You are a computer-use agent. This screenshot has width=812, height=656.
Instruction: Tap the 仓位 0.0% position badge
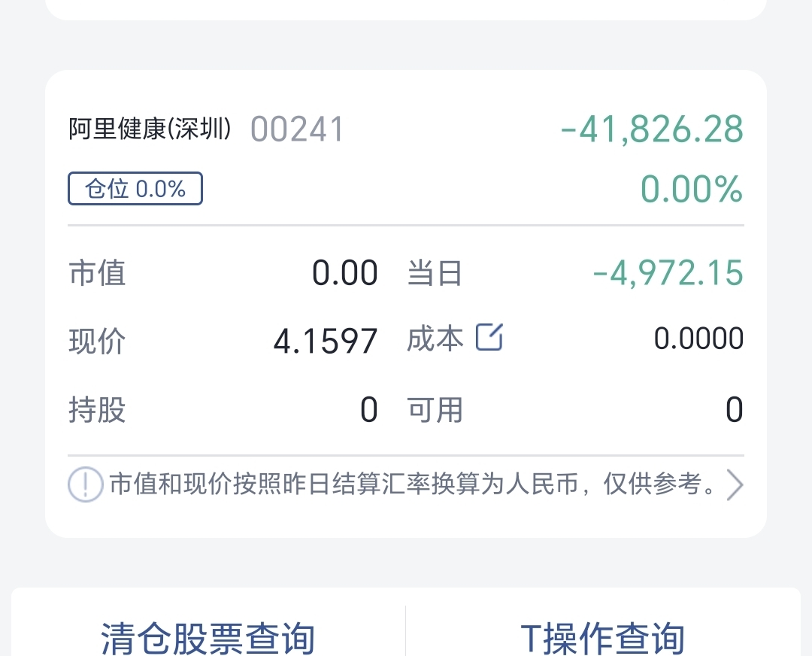pos(135,189)
